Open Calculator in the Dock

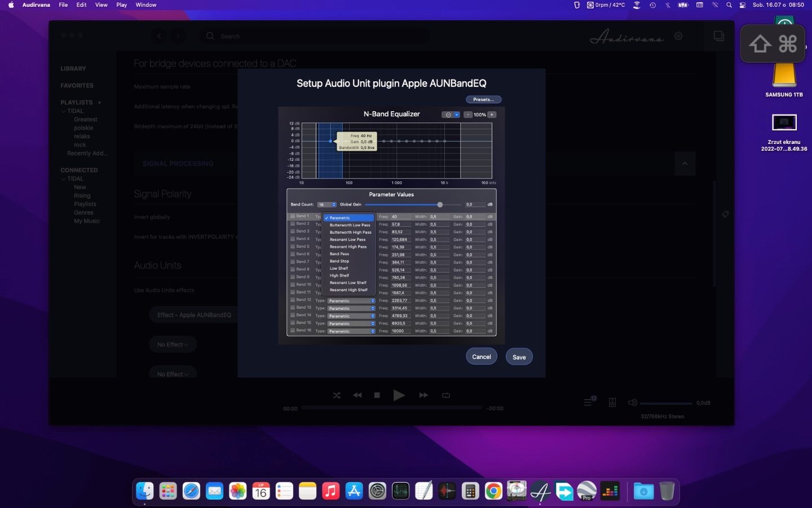pos(470,491)
